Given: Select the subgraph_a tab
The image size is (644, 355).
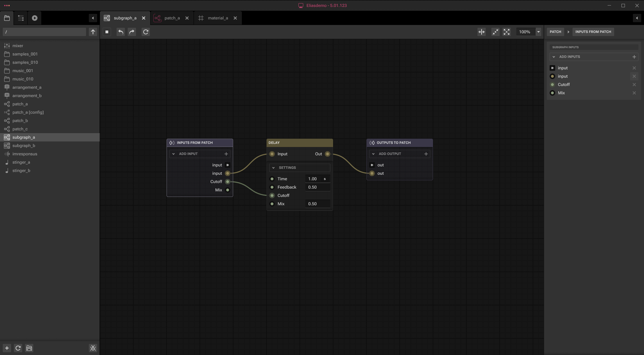Looking at the screenshot, I should coord(125,18).
